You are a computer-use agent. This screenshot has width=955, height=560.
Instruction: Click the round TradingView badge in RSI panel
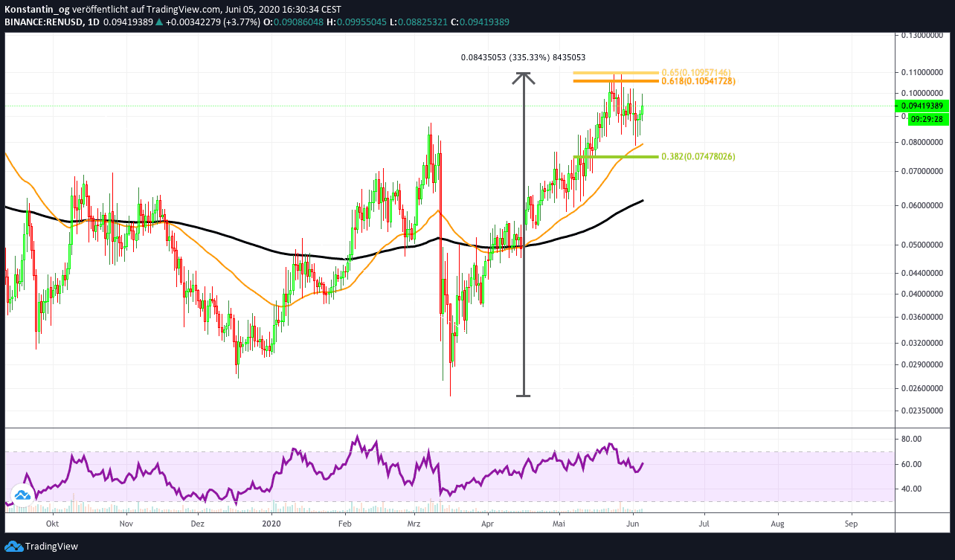coord(22,495)
